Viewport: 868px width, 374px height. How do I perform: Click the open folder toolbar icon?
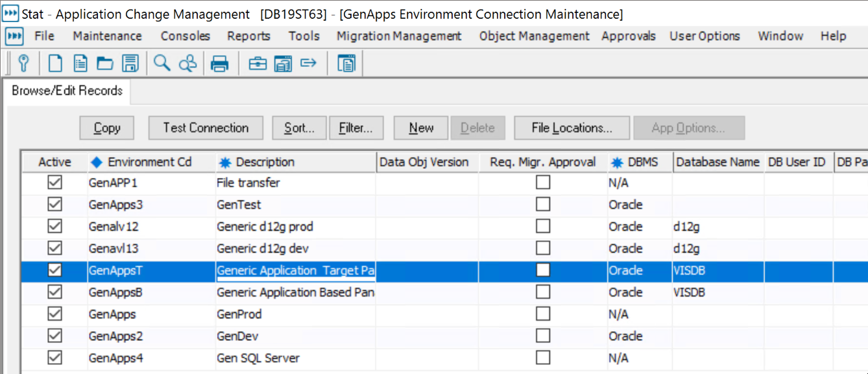coord(104,63)
